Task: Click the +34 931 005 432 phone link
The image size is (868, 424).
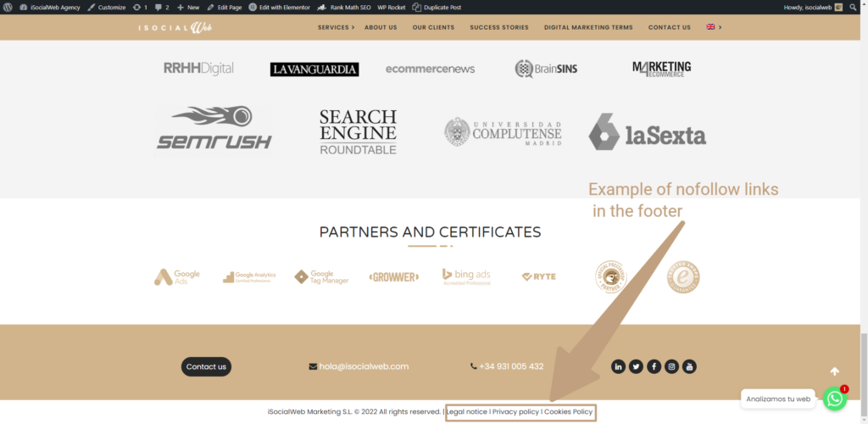Action: point(507,366)
